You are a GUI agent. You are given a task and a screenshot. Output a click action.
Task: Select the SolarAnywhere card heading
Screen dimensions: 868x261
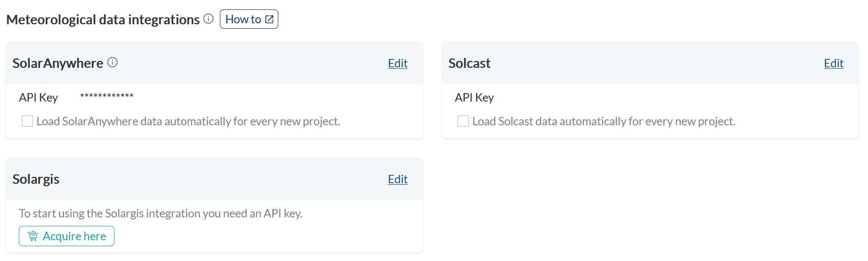tap(58, 63)
